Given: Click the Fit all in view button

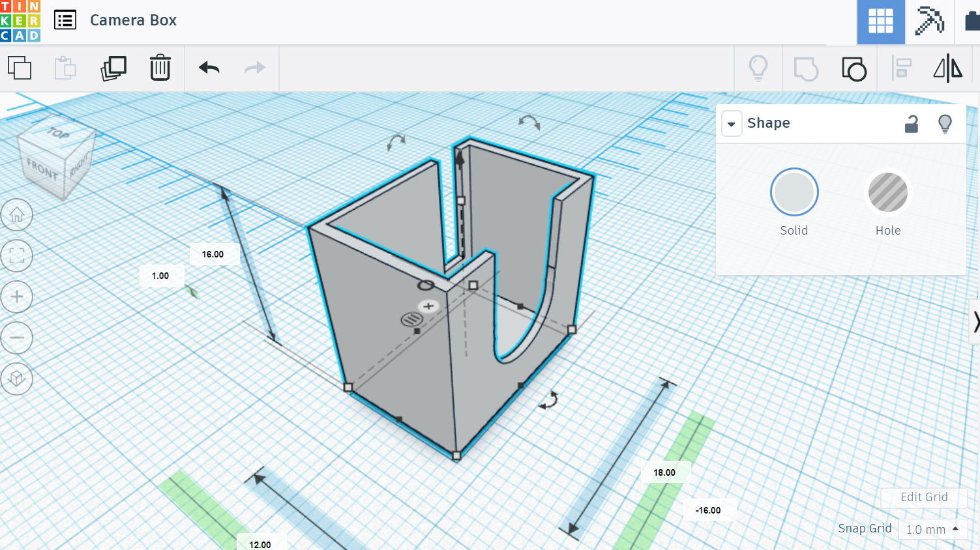Looking at the screenshot, I should pyautogui.click(x=17, y=255).
